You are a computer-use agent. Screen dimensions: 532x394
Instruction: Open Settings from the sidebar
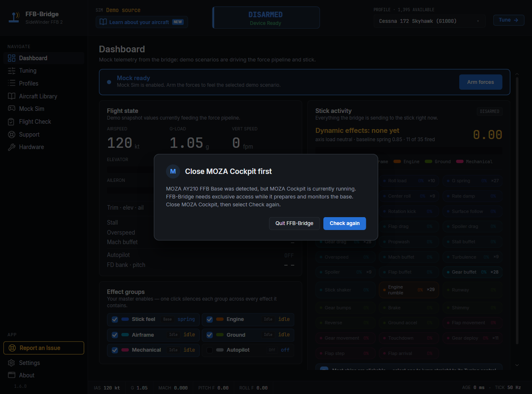click(44, 363)
